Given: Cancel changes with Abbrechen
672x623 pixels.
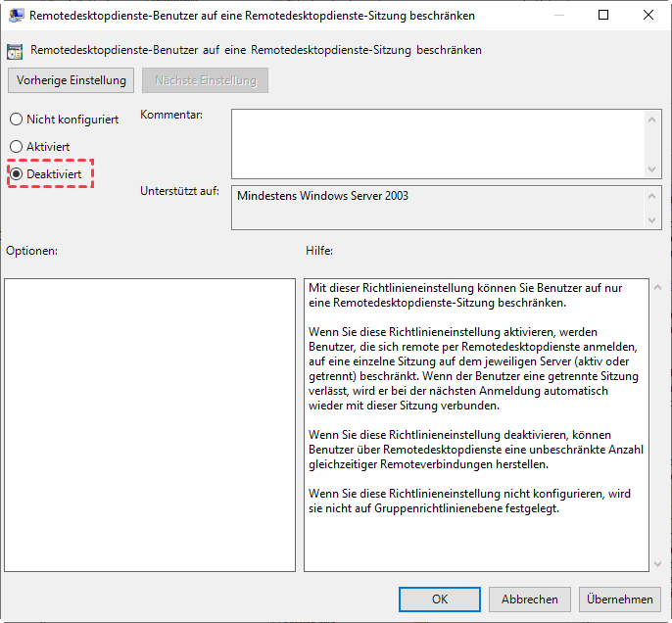Looking at the screenshot, I should tap(530, 599).
